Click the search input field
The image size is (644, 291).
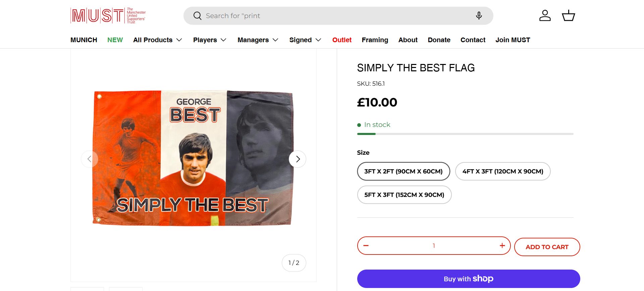[x=335, y=16]
